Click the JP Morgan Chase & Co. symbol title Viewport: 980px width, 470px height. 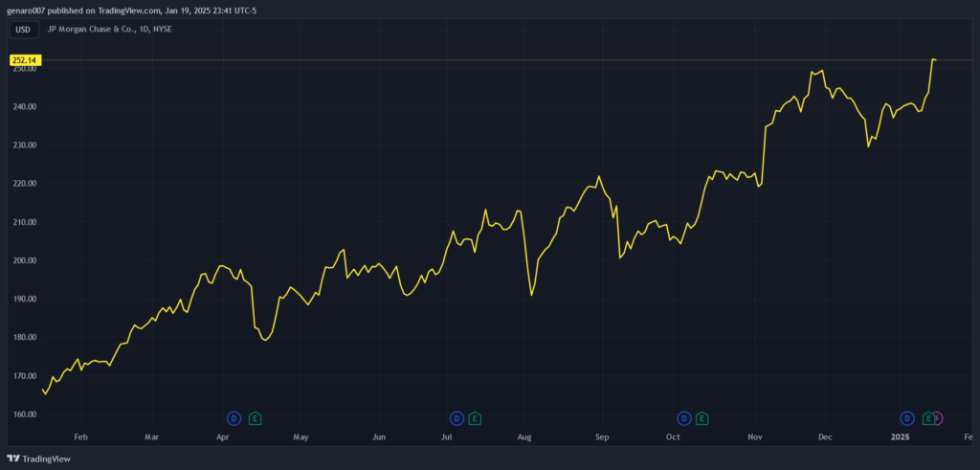pyautogui.click(x=109, y=30)
